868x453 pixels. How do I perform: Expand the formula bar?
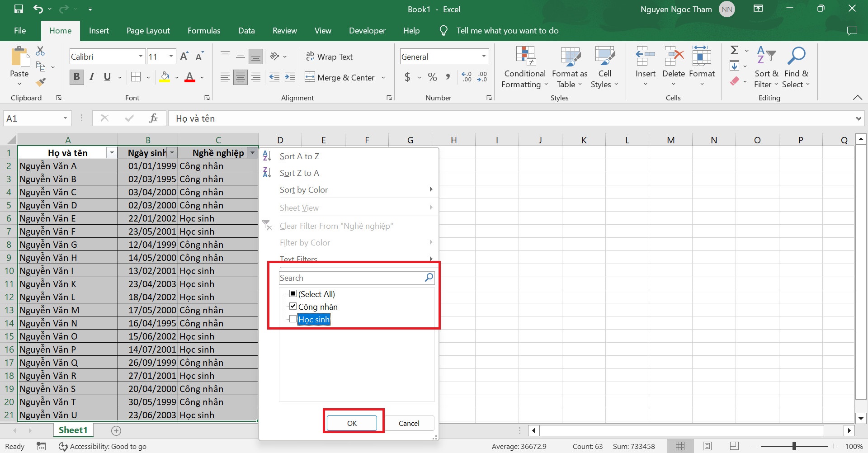[858, 118]
